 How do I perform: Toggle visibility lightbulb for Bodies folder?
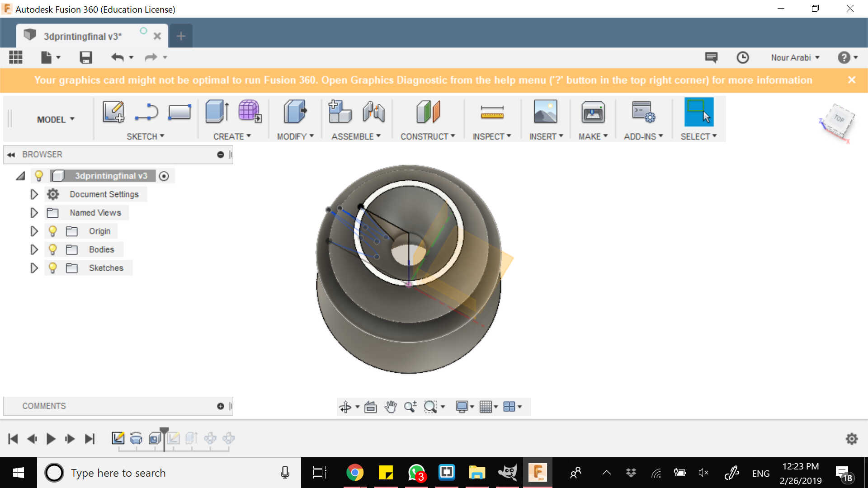click(x=53, y=249)
